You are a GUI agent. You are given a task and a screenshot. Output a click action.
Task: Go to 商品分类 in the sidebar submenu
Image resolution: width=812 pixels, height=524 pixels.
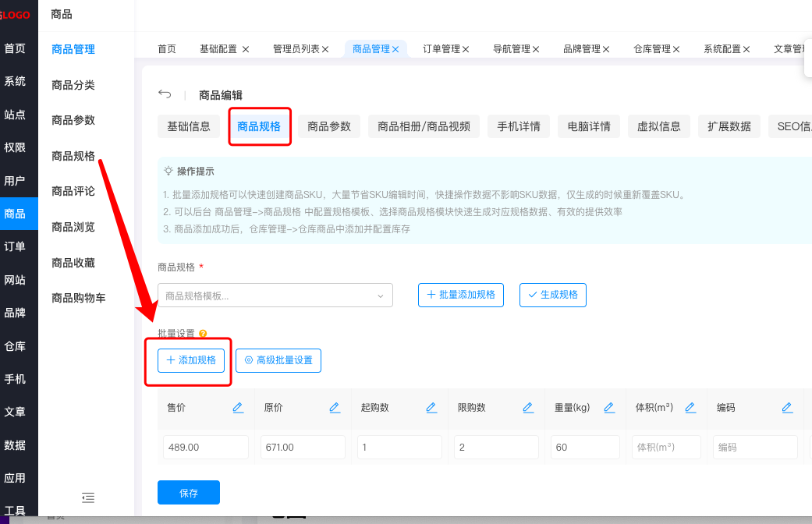tap(73, 85)
